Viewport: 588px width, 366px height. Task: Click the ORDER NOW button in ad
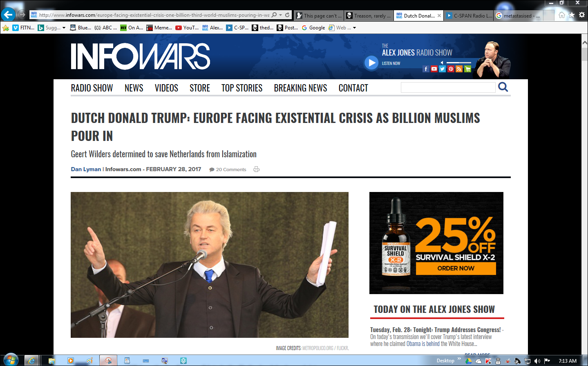point(456,268)
